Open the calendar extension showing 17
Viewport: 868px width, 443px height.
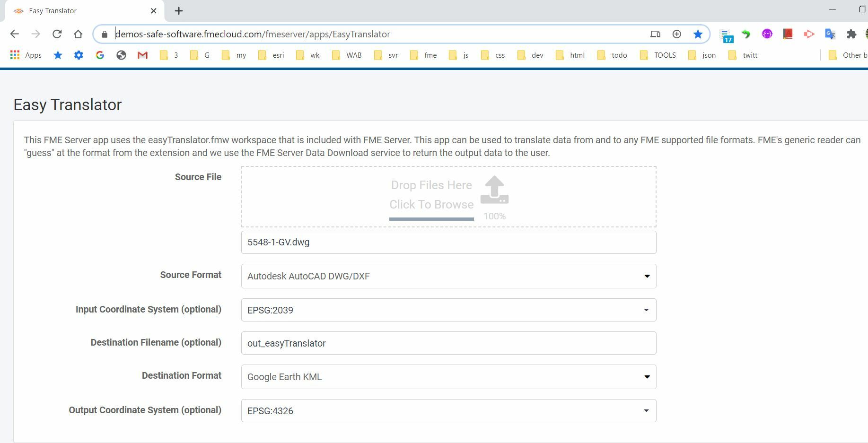pos(726,35)
